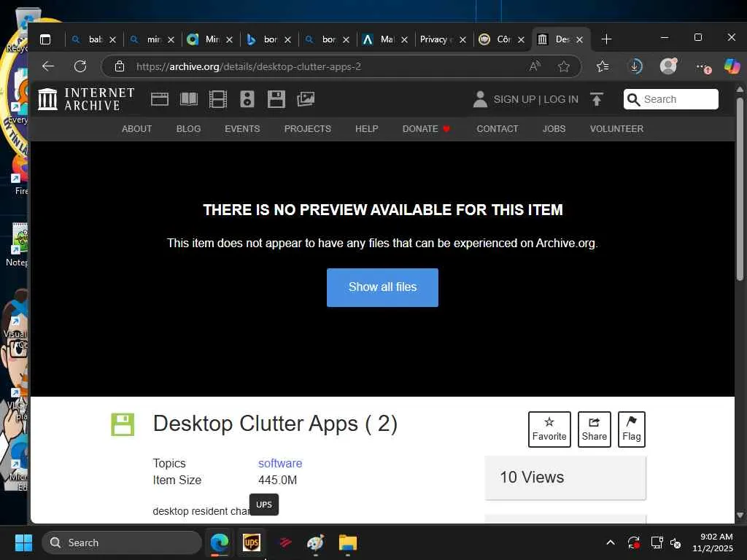Click the Upload arrow icon
This screenshot has width=747, height=560.
597,99
